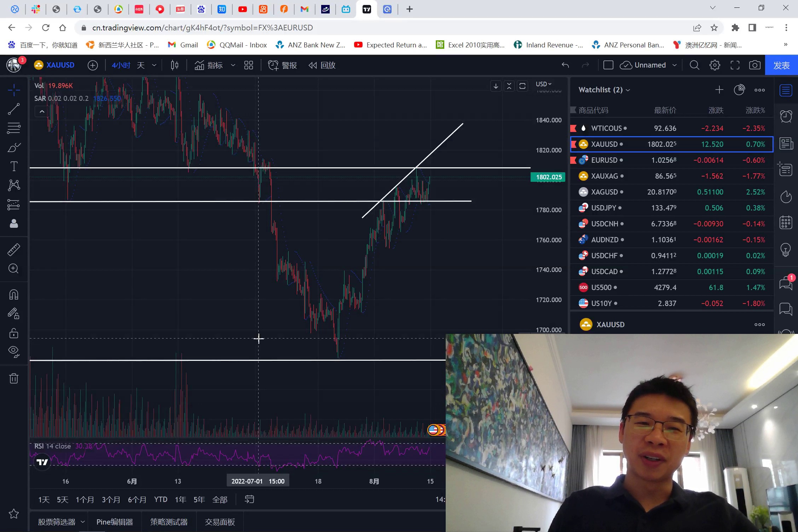Expand the Watchlist (2) dropdown
The image size is (798, 532).
point(604,90)
